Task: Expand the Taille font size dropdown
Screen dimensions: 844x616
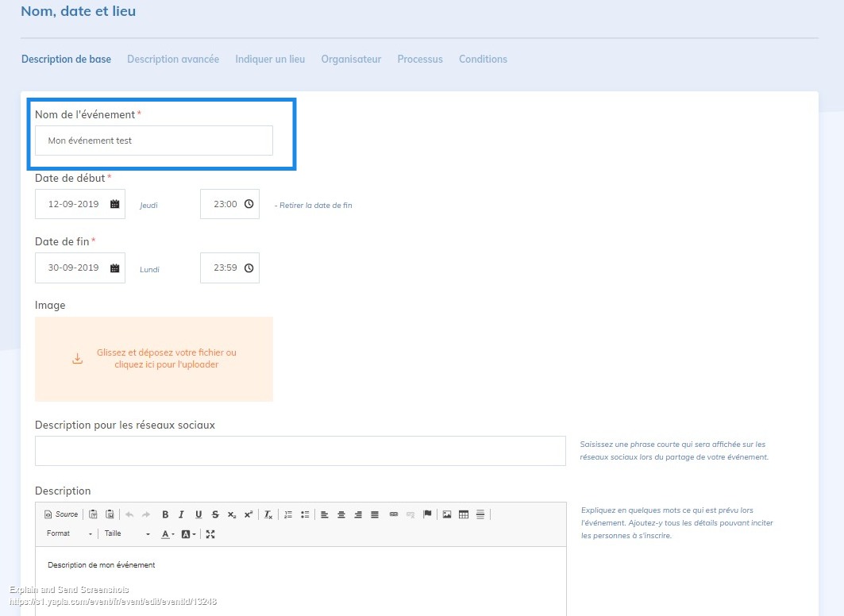Action: click(x=126, y=534)
